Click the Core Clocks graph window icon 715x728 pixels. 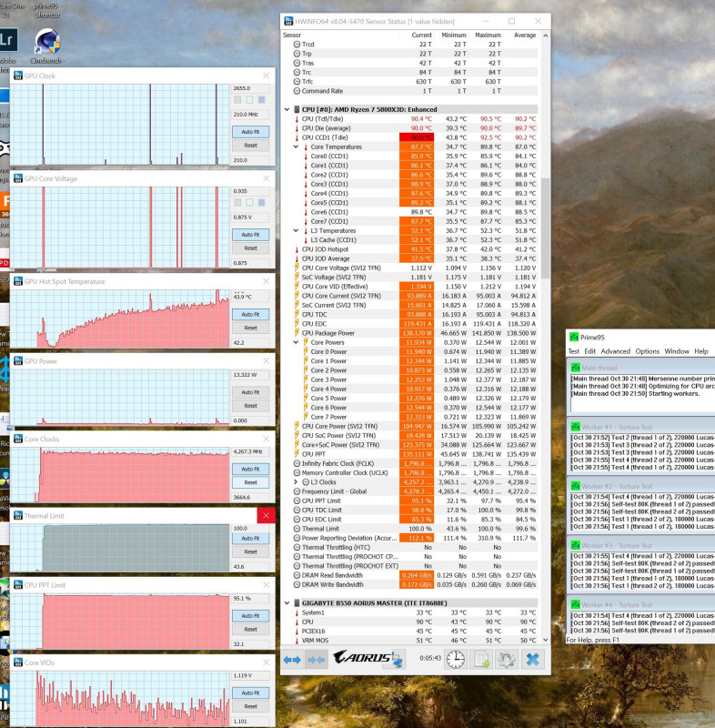(18, 440)
